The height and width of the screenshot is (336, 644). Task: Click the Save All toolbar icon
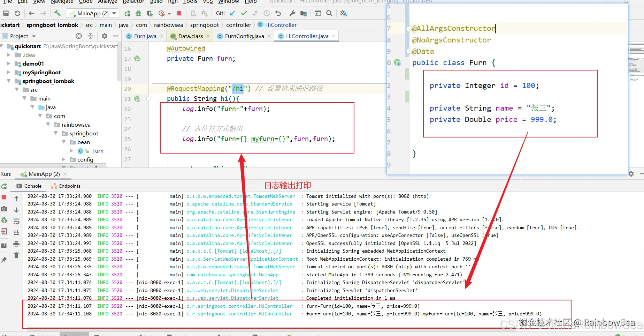[6, 13]
